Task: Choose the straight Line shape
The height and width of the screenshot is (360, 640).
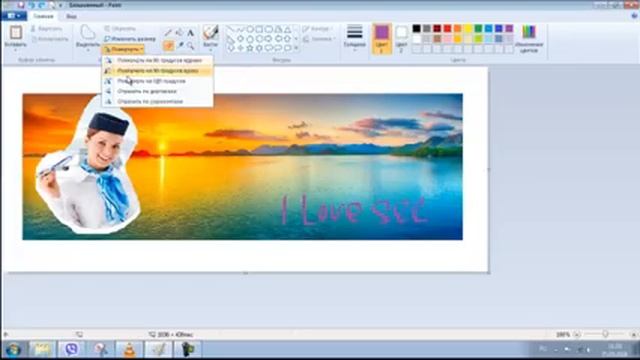Action: pos(231,29)
